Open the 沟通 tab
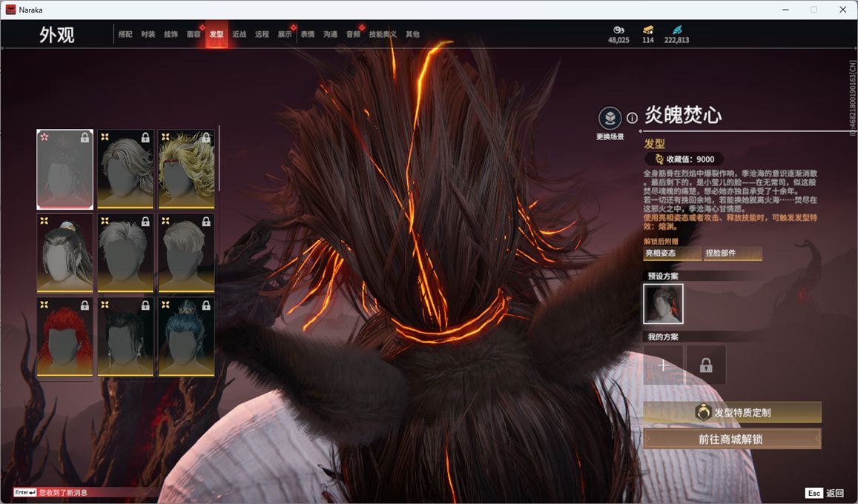 click(x=331, y=34)
